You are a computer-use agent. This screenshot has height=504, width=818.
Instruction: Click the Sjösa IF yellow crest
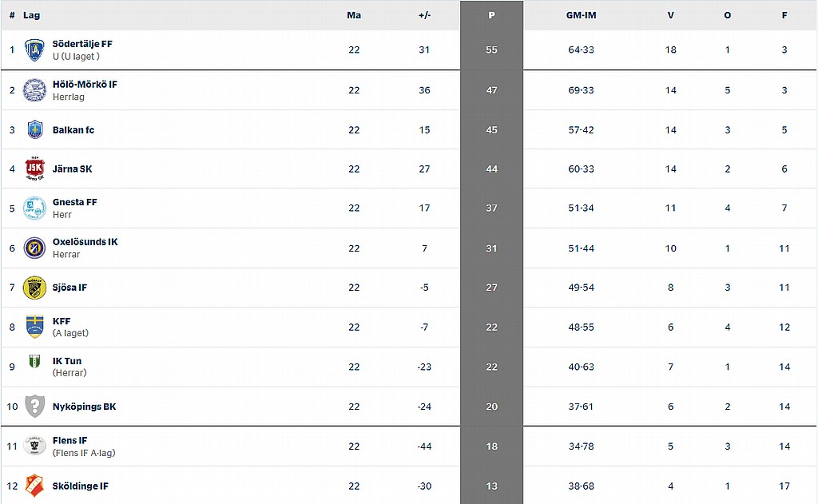(34, 288)
